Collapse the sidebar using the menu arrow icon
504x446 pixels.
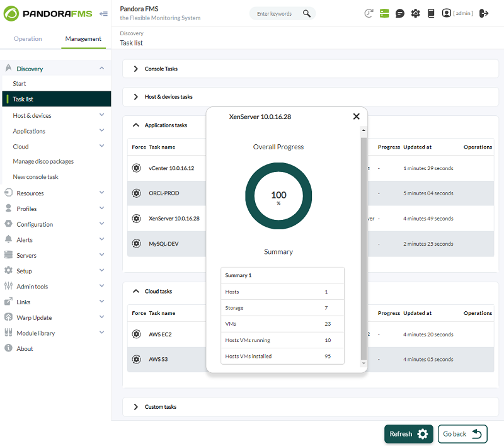[x=103, y=13]
